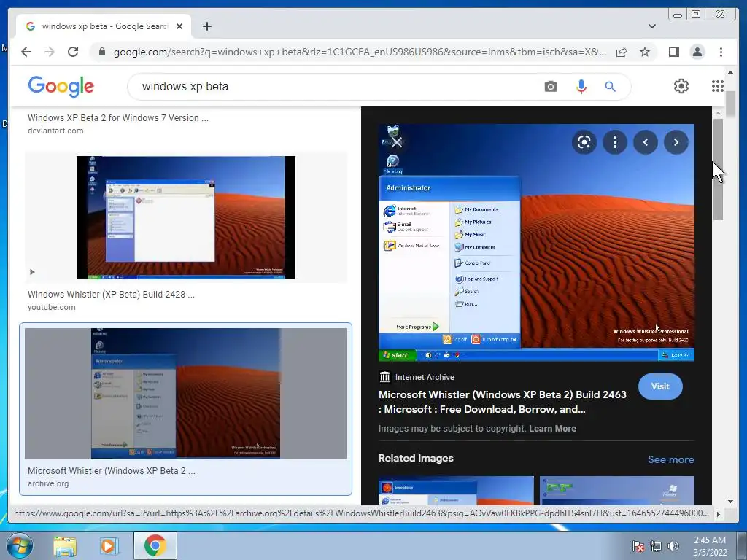The height and width of the screenshot is (560, 747).
Task: Open network tray icon
Action: point(656,546)
